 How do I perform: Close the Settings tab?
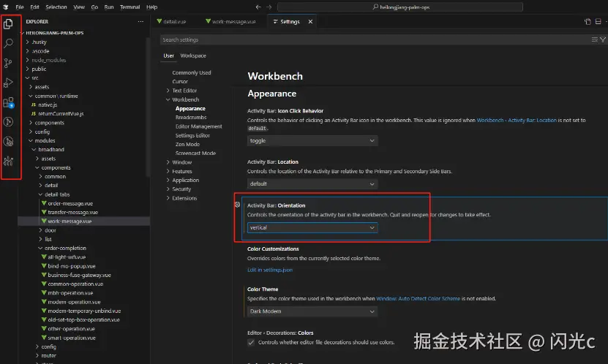310,22
